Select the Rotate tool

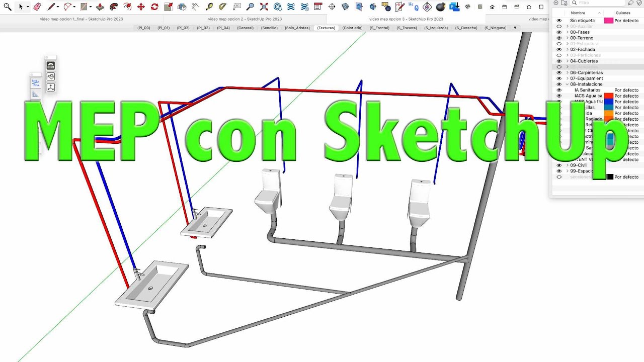click(x=154, y=7)
